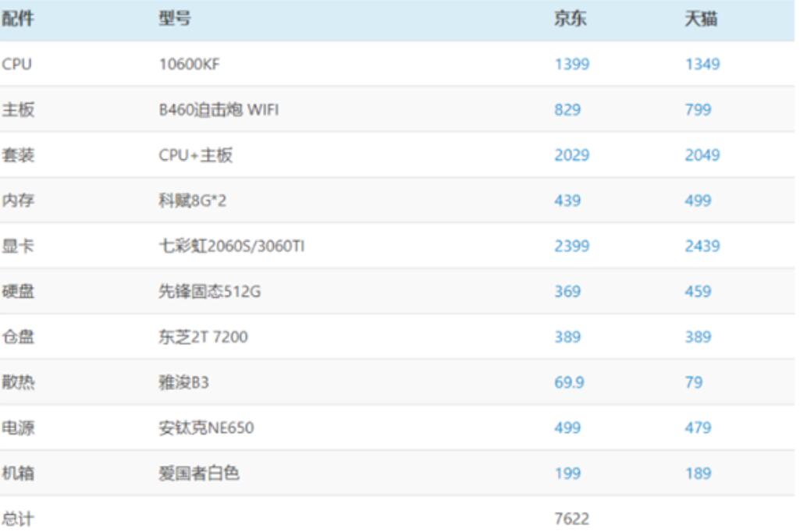Open the 天猫 price 79 for 雅浚B3

(x=693, y=382)
